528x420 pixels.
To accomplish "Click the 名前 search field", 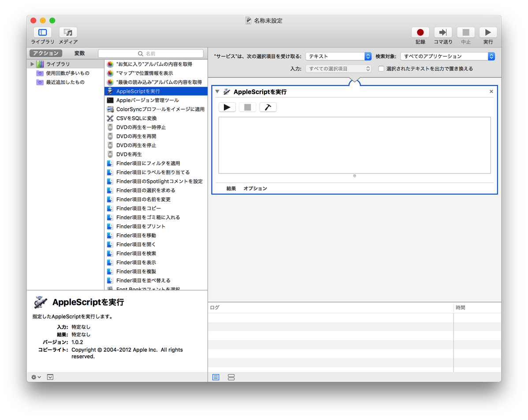I will pyautogui.click(x=151, y=53).
